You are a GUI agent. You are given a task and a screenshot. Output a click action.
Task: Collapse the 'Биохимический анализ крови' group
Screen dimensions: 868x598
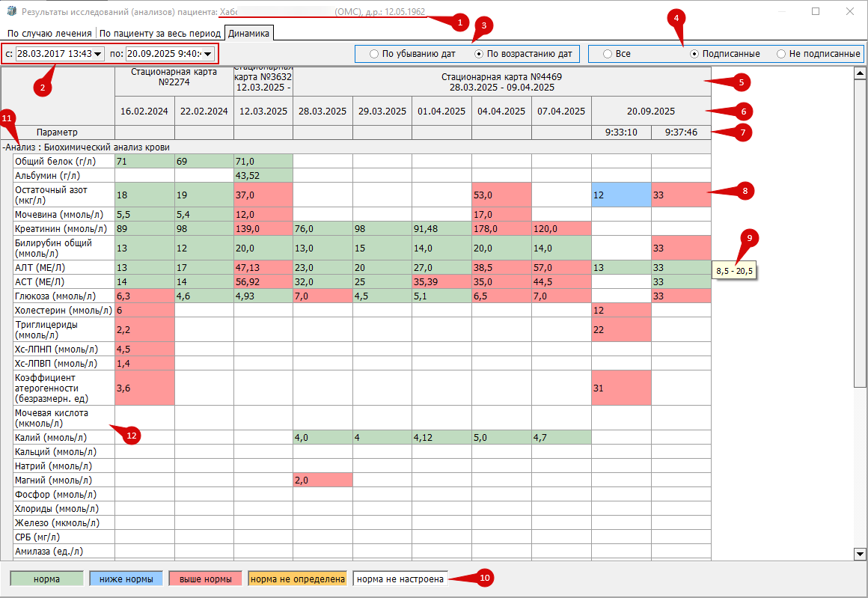point(4,147)
